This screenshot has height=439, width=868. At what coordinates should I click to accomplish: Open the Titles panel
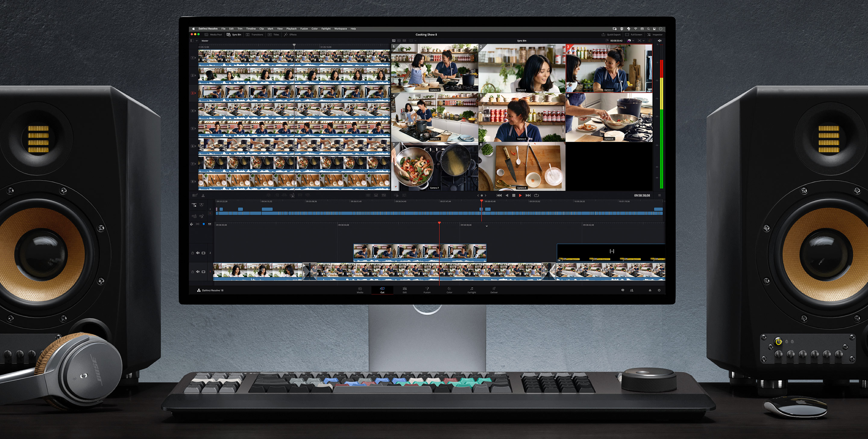pos(274,34)
